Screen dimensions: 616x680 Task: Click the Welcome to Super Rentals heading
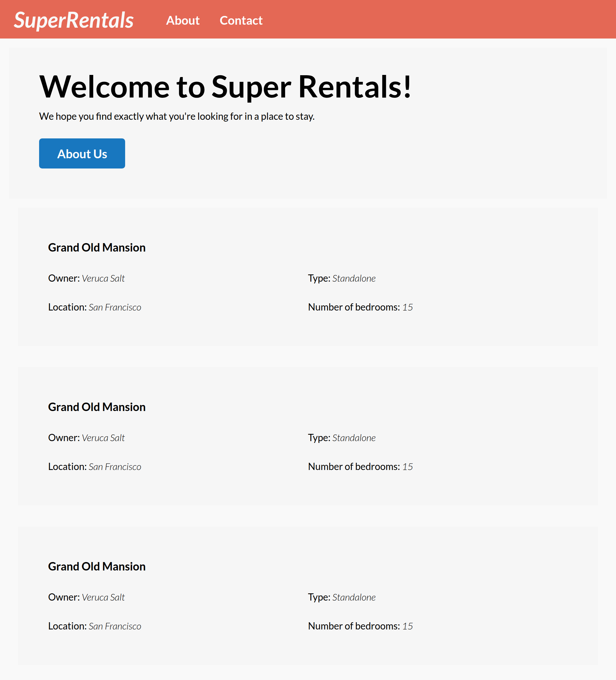(225, 87)
